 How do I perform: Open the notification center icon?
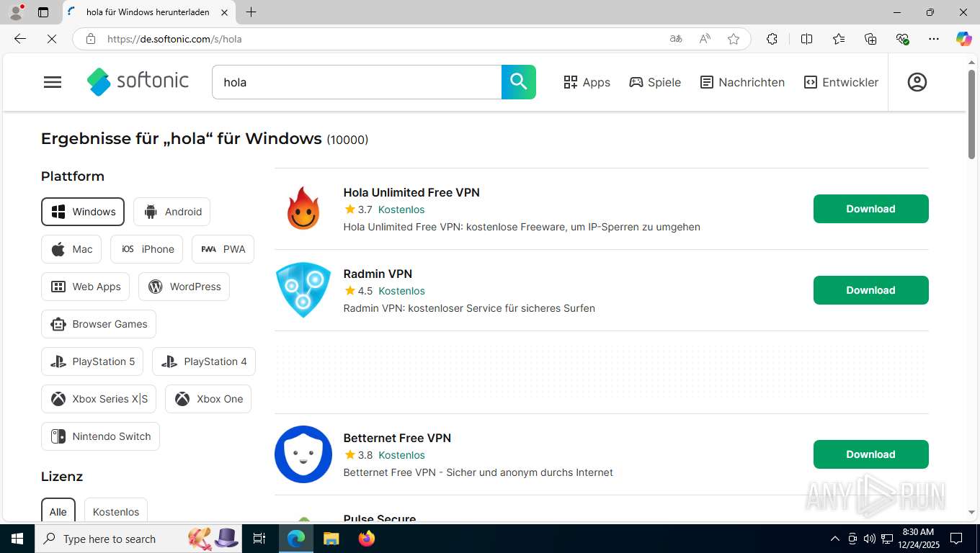pos(956,539)
